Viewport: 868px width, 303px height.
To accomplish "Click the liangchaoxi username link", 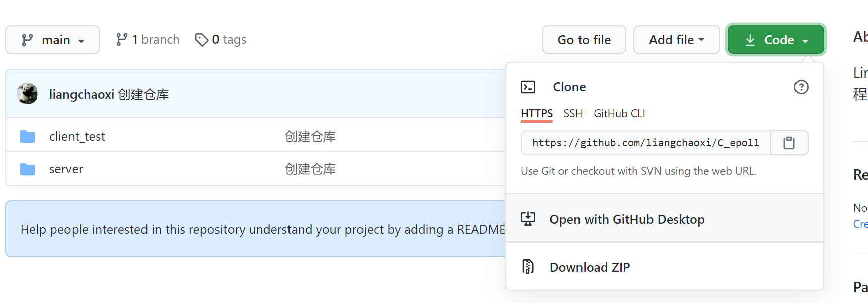I will click(82, 94).
